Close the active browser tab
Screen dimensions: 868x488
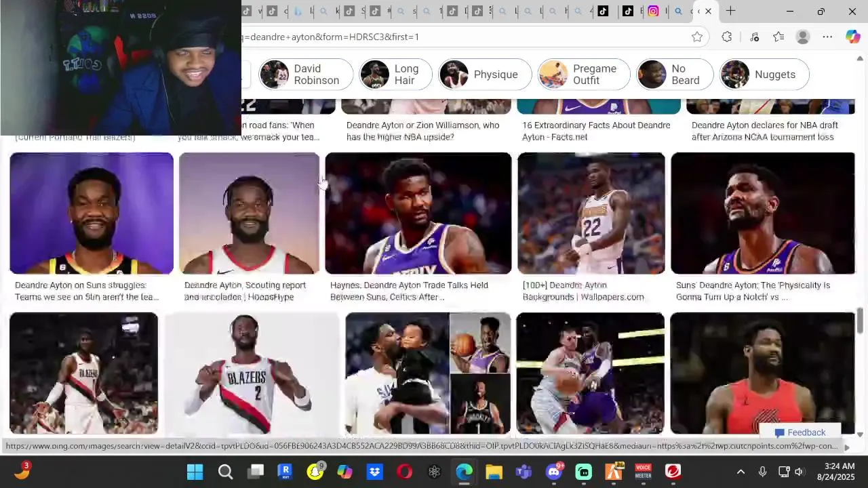pos(708,11)
